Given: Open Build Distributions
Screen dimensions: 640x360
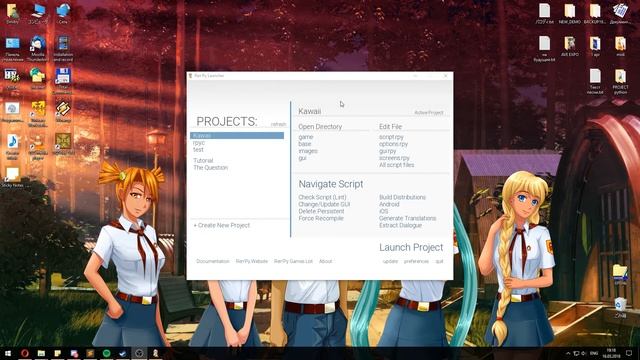Looking at the screenshot, I should (402, 197).
